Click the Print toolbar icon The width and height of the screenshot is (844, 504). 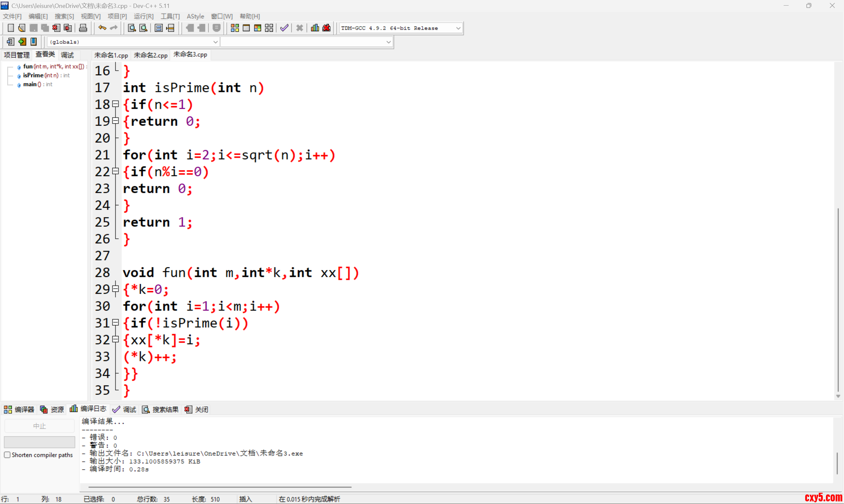point(83,28)
